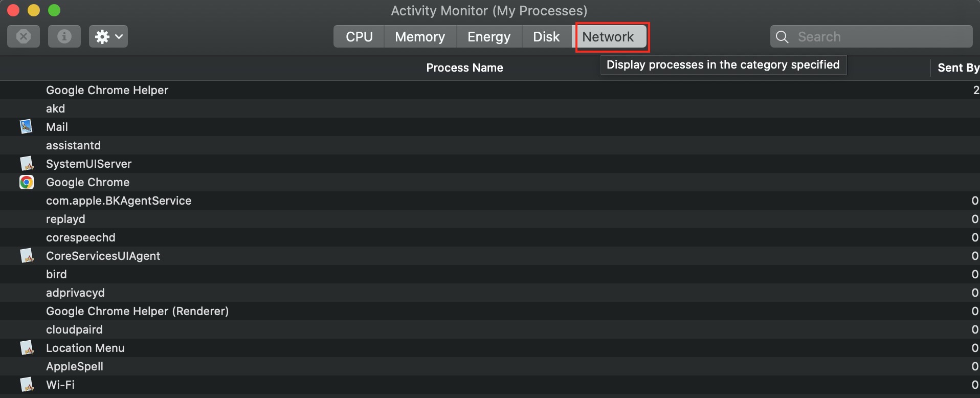This screenshot has width=980, height=398.
Task: Click the Google Chrome icon
Action: click(27, 182)
